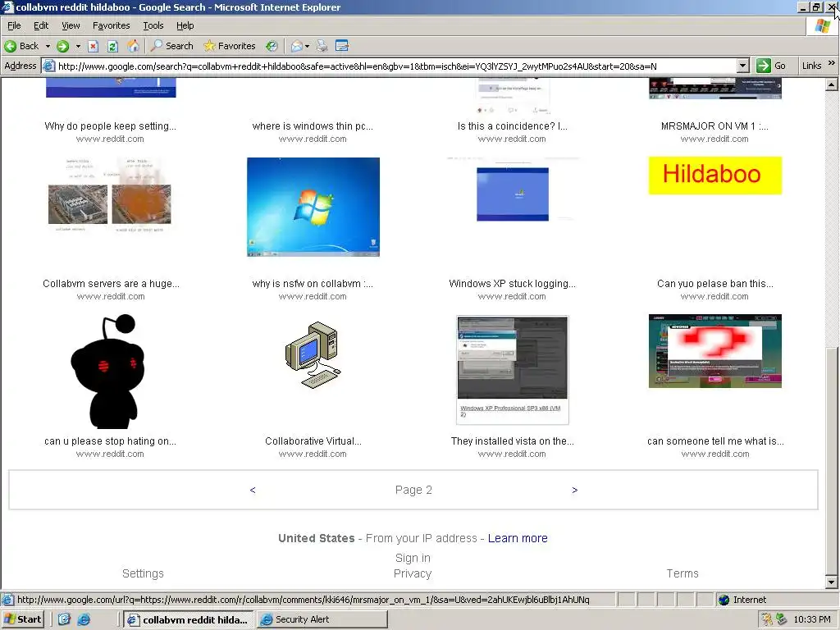Click 'Is this a coincidence?' result title
Image resolution: width=840 pixels, height=630 pixels.
512,126
